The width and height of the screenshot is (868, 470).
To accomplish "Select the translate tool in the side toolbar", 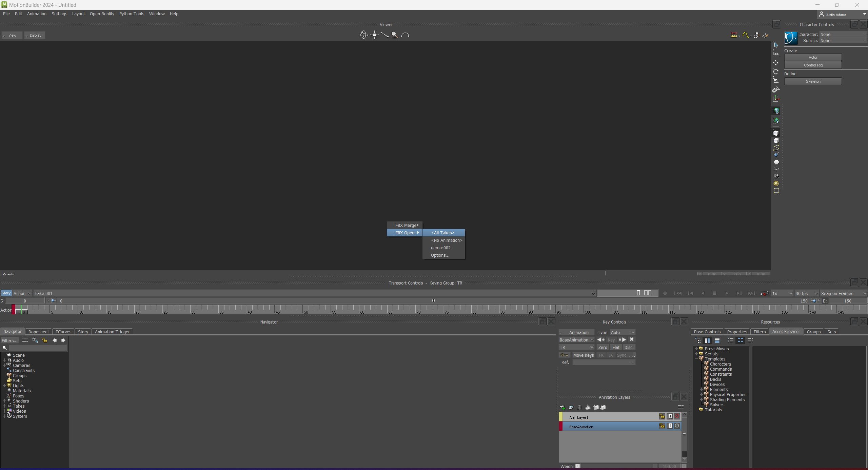I will click(x=776, y=62).
